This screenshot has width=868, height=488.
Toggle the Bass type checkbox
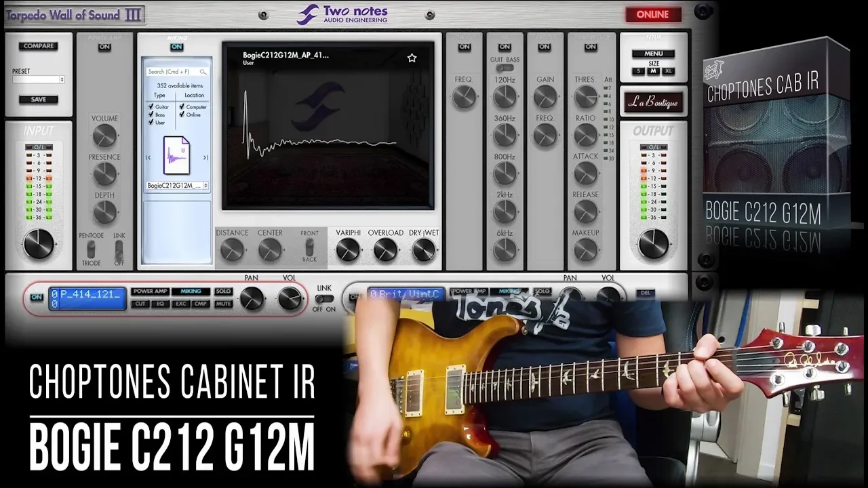151,115
